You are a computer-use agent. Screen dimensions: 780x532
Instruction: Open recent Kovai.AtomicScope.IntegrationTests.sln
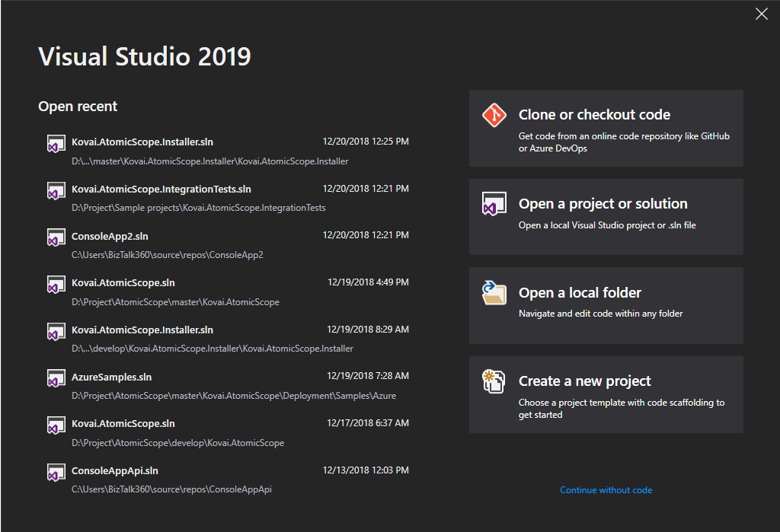point(226,199)
